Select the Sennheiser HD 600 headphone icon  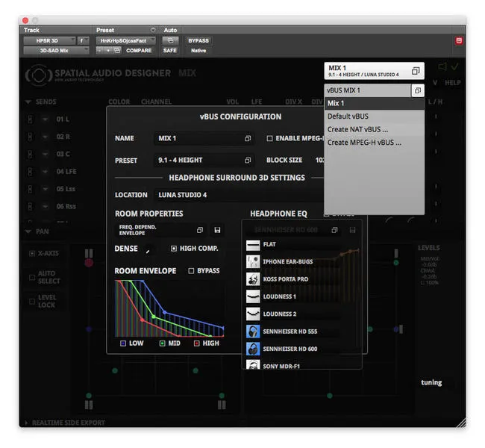coord(253,349)
